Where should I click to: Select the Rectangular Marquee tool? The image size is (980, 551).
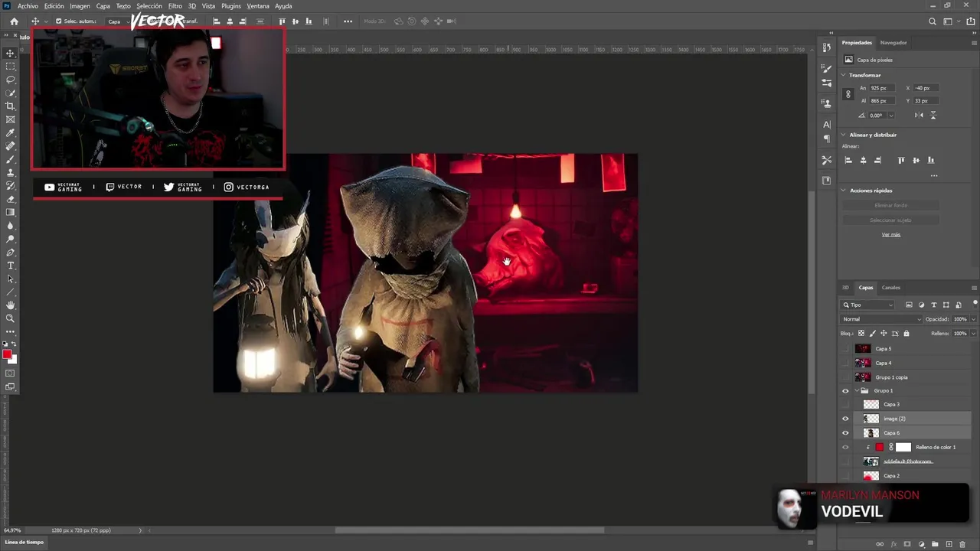(11, 66)
